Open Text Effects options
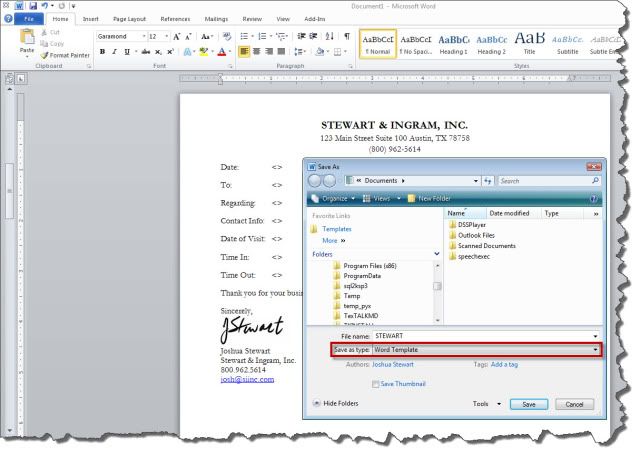This screenshot has height=454, width=640. point(189,52)
